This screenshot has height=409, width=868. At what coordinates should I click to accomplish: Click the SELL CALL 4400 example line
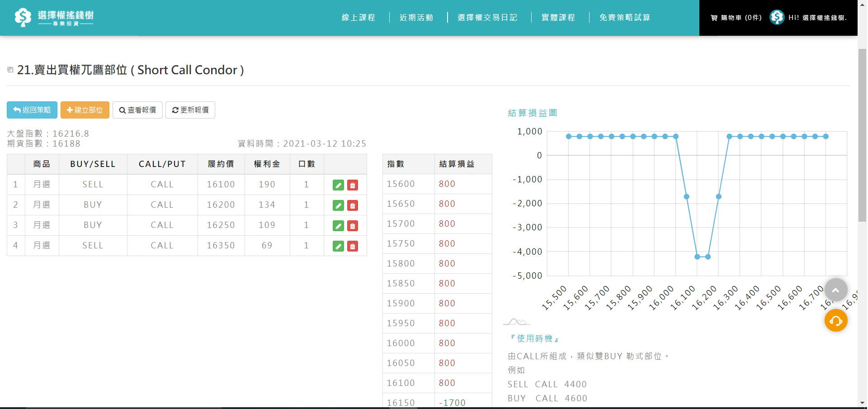coord(547,384)
